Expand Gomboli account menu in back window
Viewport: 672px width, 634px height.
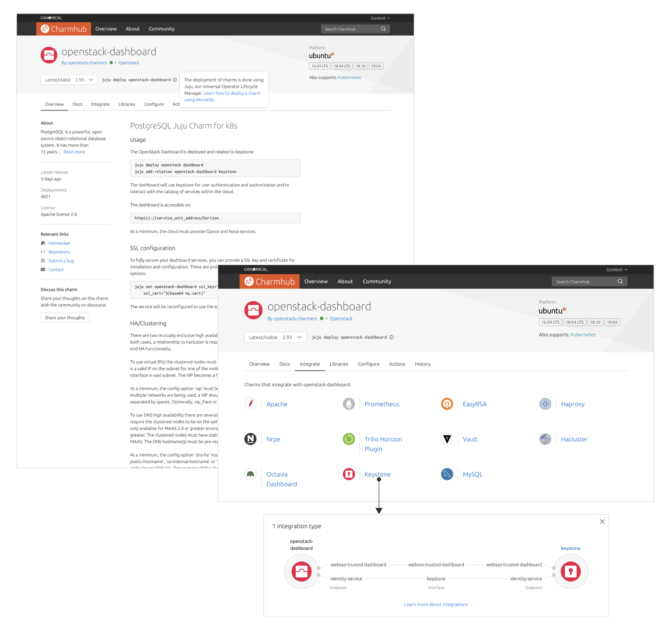coord(380,18)
